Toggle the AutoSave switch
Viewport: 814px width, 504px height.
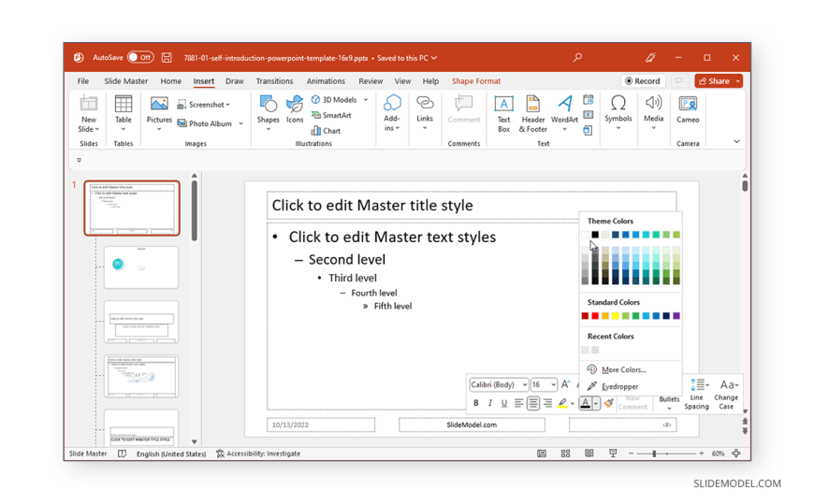tap(140, 58)
